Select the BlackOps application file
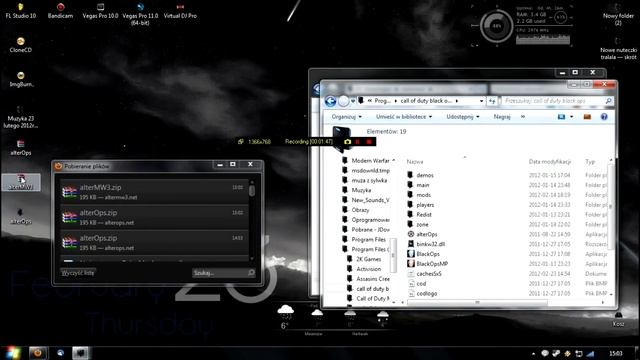The height and width of the screenshot is (360, 640). tap(428, 254)
